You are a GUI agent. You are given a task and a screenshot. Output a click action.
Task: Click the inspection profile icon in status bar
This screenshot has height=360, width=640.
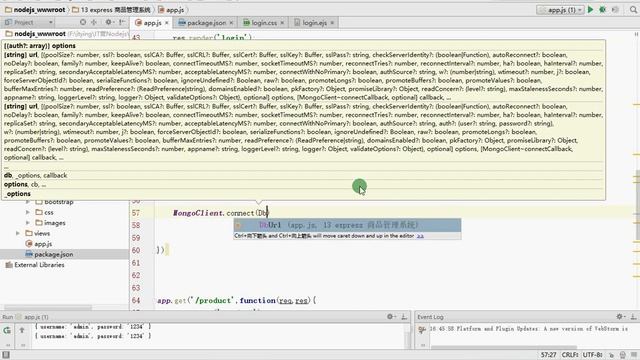coord(622,355)
